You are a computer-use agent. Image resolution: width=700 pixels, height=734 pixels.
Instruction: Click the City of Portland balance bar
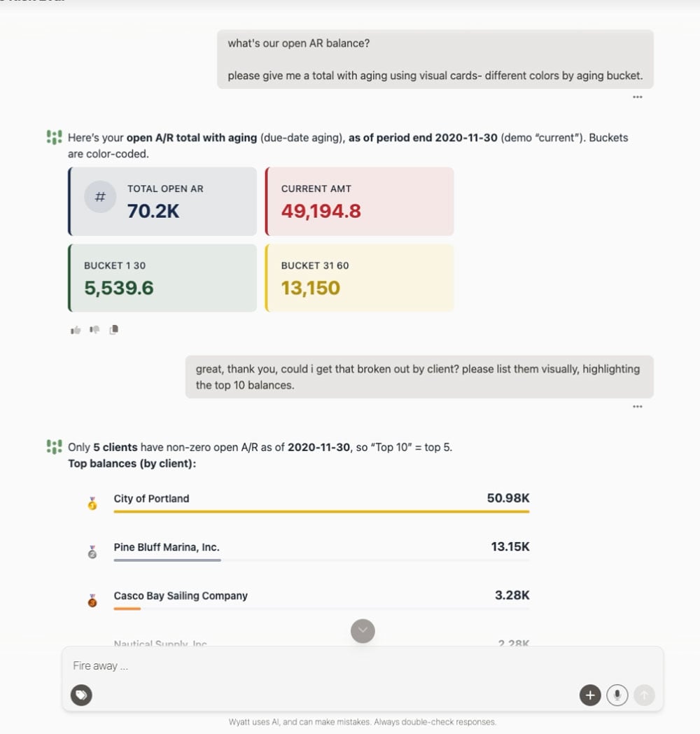321,512
